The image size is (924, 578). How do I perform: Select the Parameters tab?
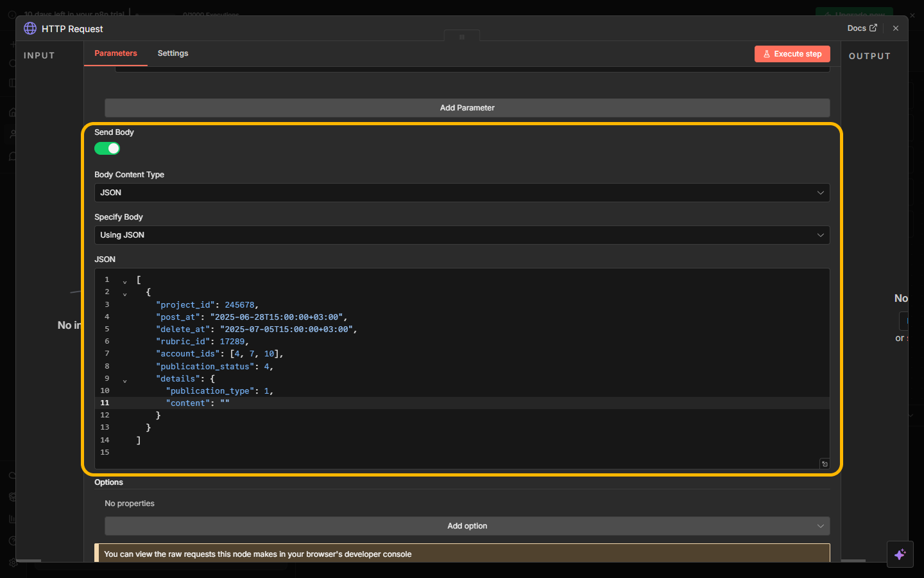tap(116, 53)
